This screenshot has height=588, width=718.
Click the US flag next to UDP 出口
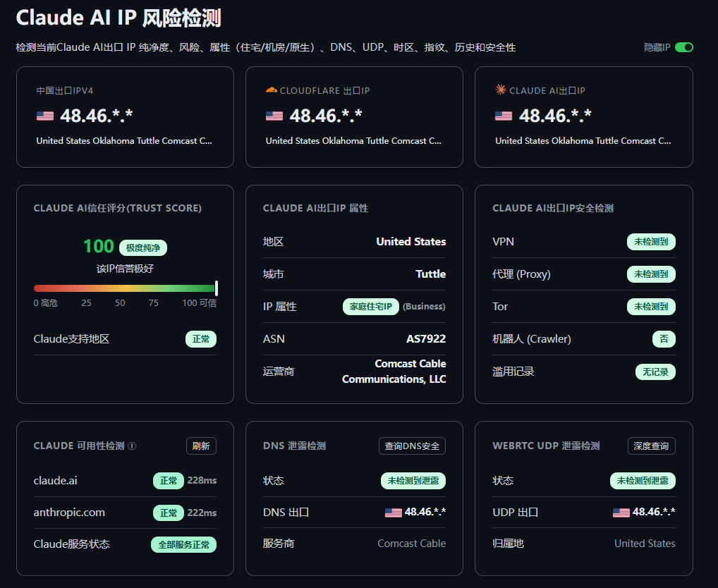[621, 513]
